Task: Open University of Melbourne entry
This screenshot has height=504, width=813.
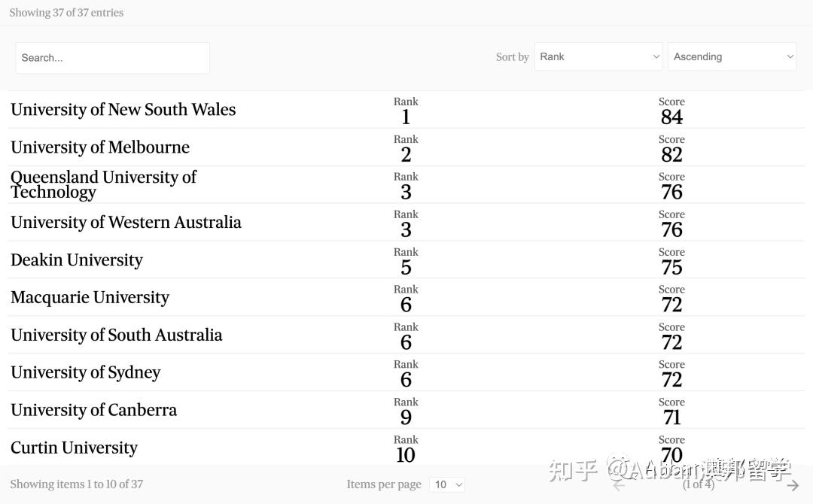Action: 100,147
